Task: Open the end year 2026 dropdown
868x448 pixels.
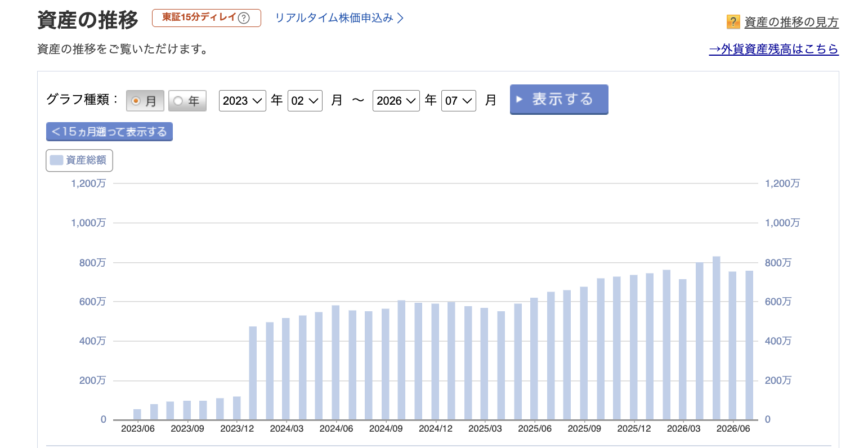Action: tap(396, 101)
